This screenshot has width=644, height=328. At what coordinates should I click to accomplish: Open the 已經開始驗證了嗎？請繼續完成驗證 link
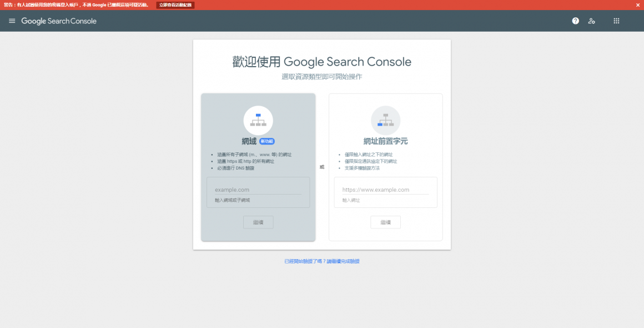tap(322, 261)
